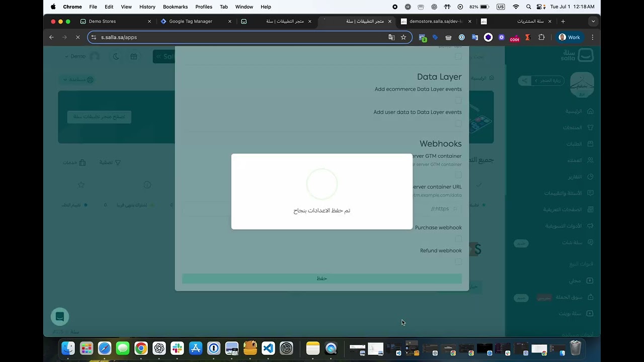Open the floating chat support bubble
The height and width of the screenshot is (362, 644).
point(60,317)
